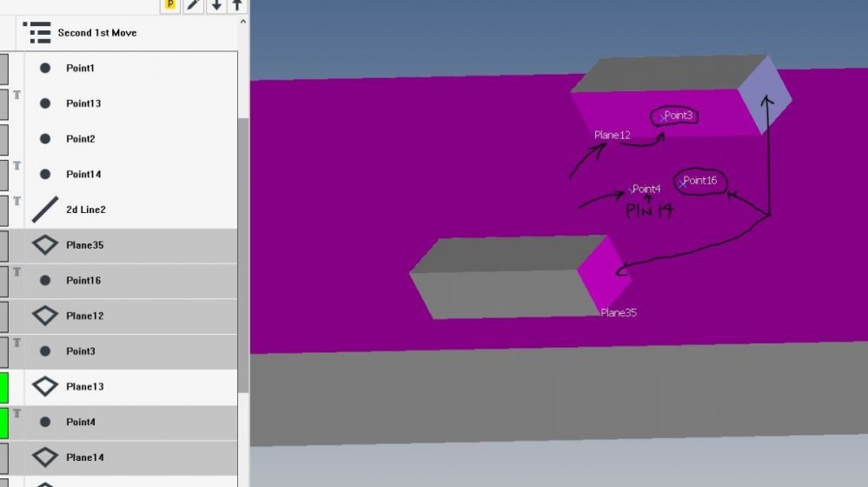
Task: Click the pencil edit icon
Action: (194, 5)
